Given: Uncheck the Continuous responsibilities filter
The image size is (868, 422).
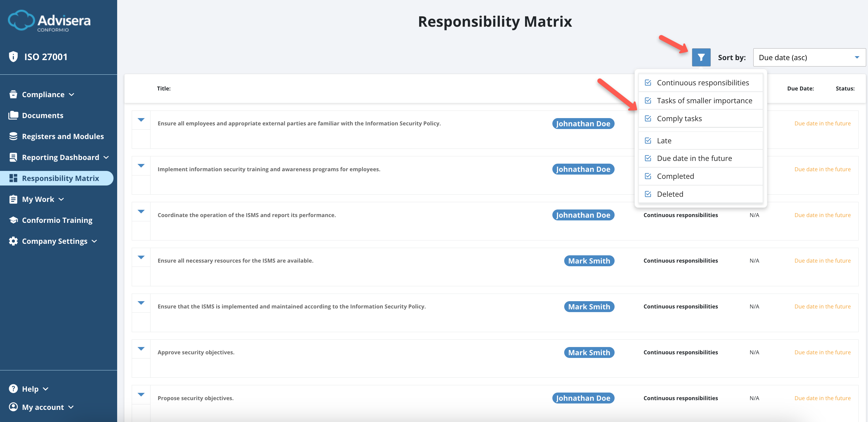Looking at the screenshot, I should coord(649,82).
